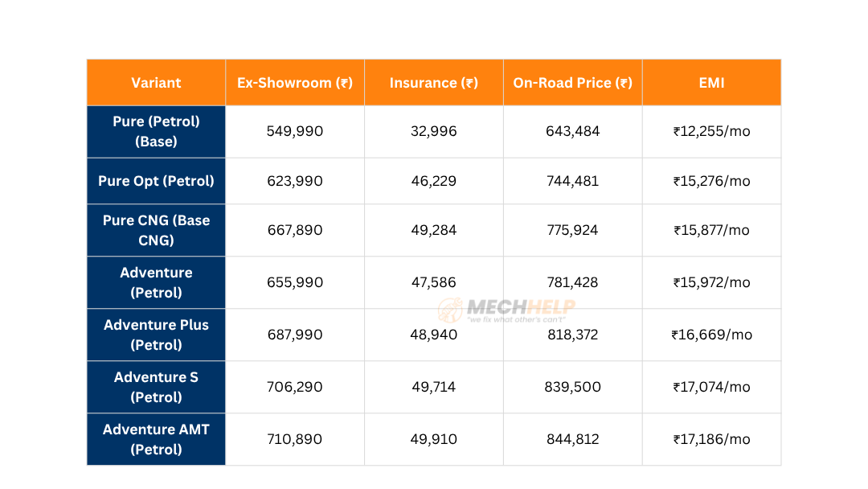Select the Ex-Showroom (₹) column header
This screenshot has height=489, width=868.
point(295,83)
